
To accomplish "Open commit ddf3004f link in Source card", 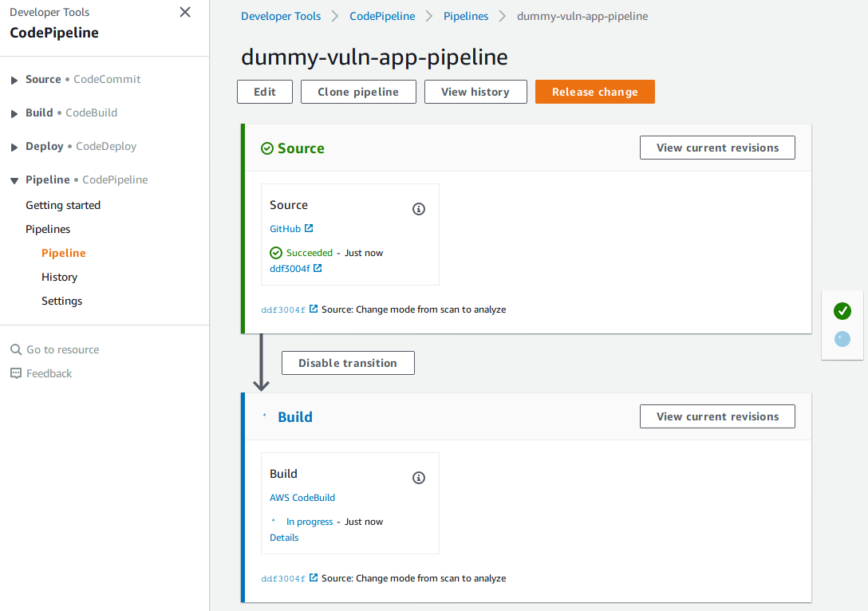I will (290, 269).
